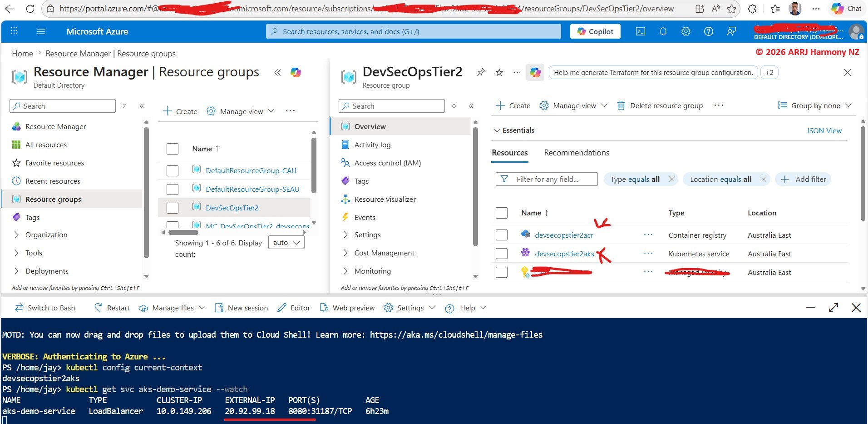Open browser extensions icon

tap(752, 9)
